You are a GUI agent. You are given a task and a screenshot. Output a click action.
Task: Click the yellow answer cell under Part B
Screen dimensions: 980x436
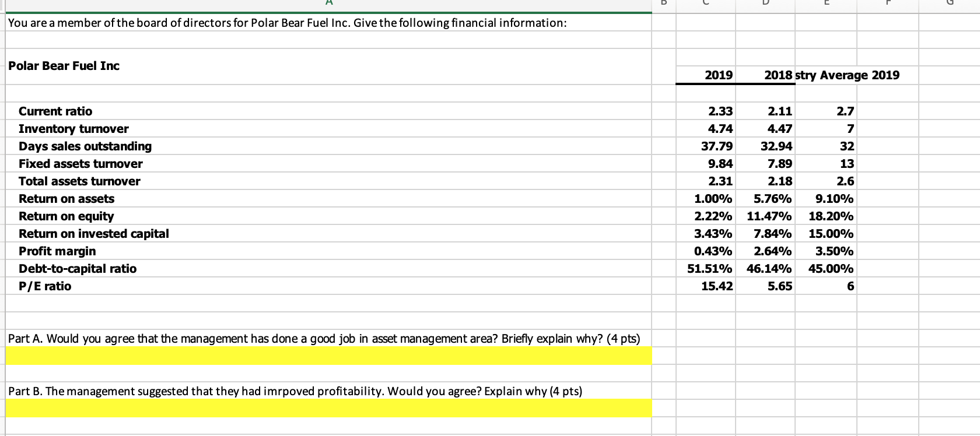328,408
